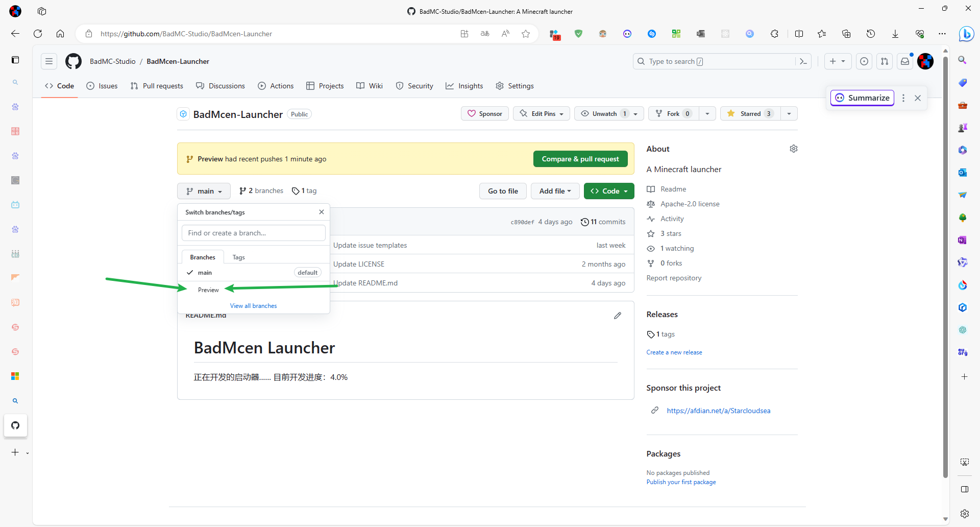Open the afdian.net sponsor link
Image resolution: width=980 pixels, height=527 pixels.
pos(719,411)
